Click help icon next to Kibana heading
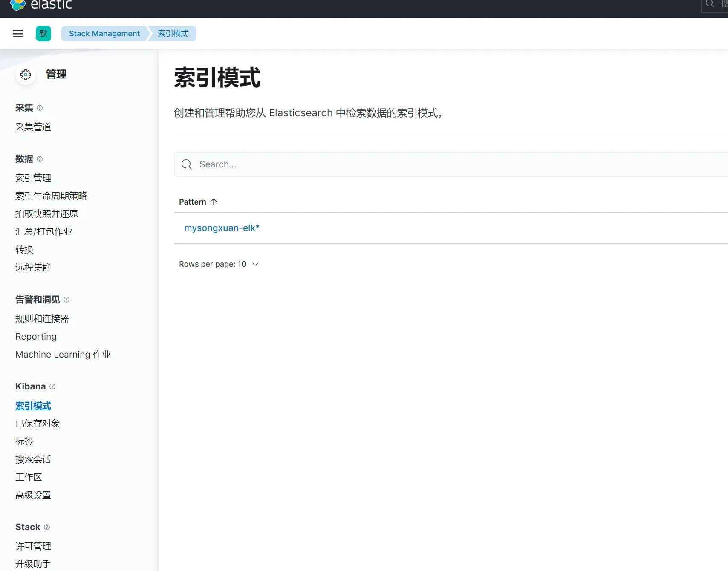Screen dimensions: 728x571 52,386
